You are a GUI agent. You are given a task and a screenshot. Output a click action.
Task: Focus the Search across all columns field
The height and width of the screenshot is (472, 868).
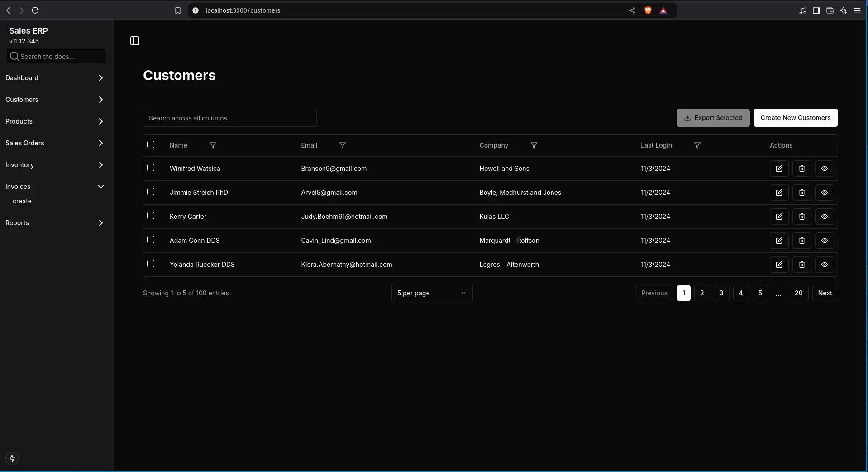point(229,118)
